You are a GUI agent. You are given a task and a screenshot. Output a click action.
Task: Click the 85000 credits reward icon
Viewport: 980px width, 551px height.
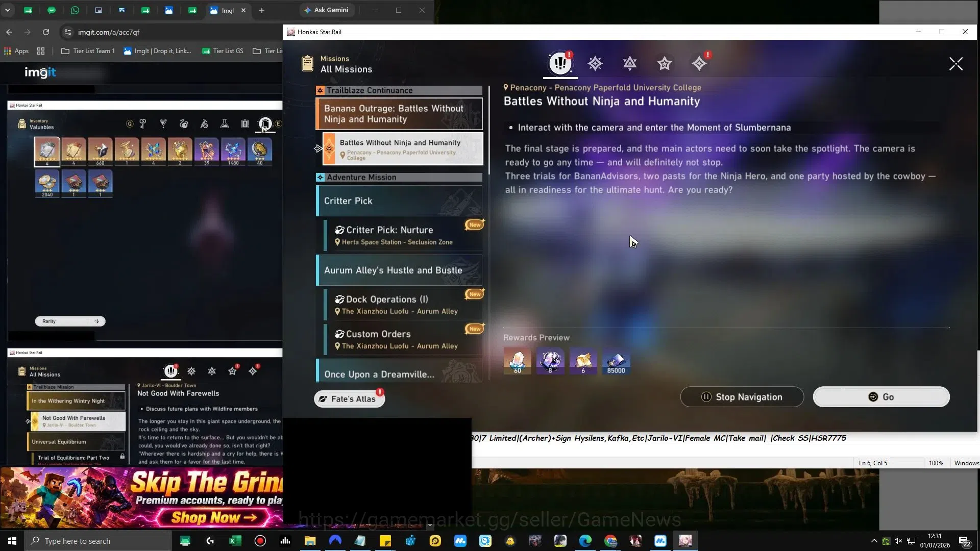(x=616, y=361)
